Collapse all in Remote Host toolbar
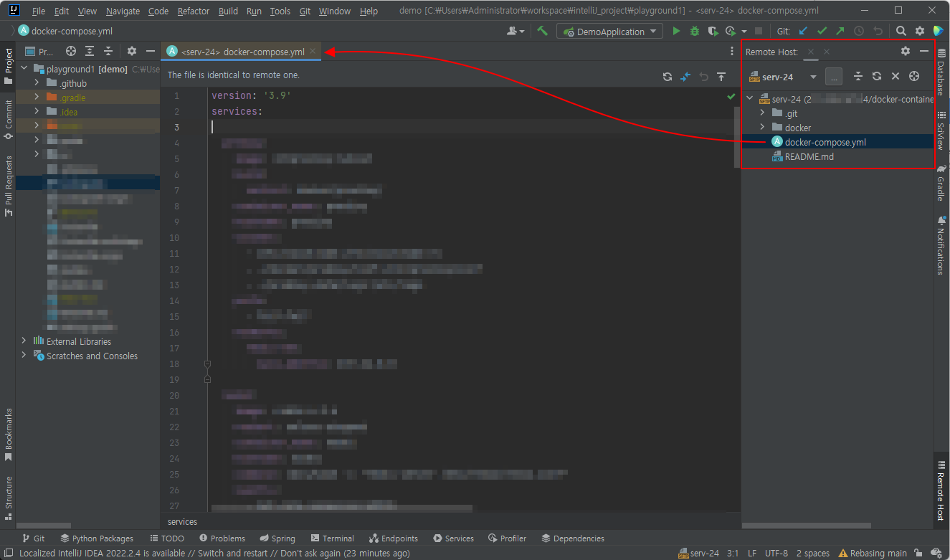The image size is (950, 560). [x=858, y=76]
